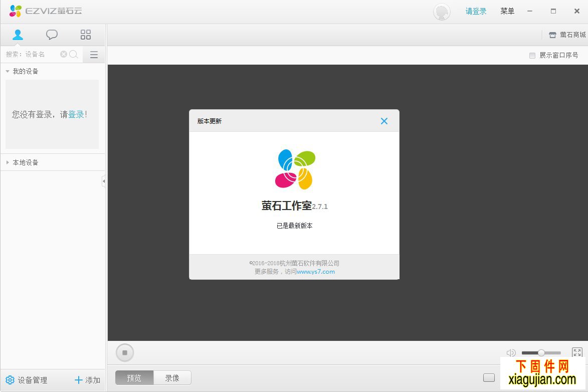Screen dimensions: 588x392
Task: Click the 登录 link in 我的设备 panel
Action: (x=76, y=114)
